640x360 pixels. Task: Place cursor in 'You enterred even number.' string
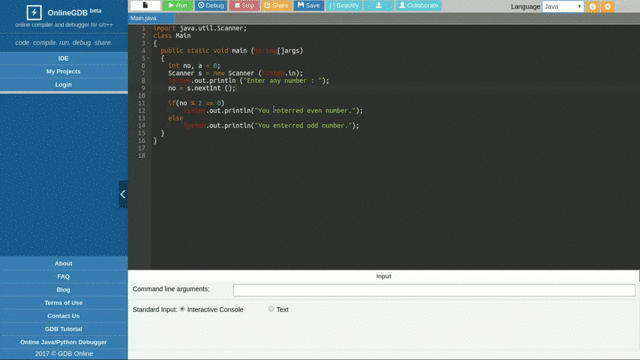pos(305,111)
